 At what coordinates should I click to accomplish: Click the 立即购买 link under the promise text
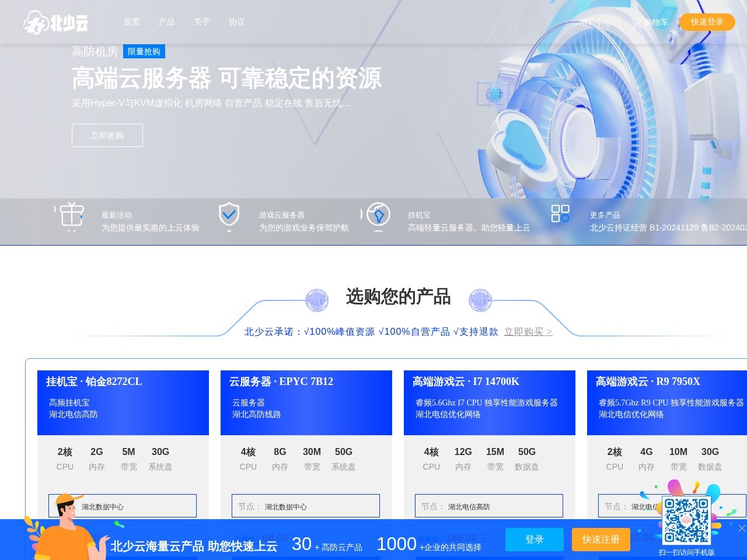tap(527, 331)
